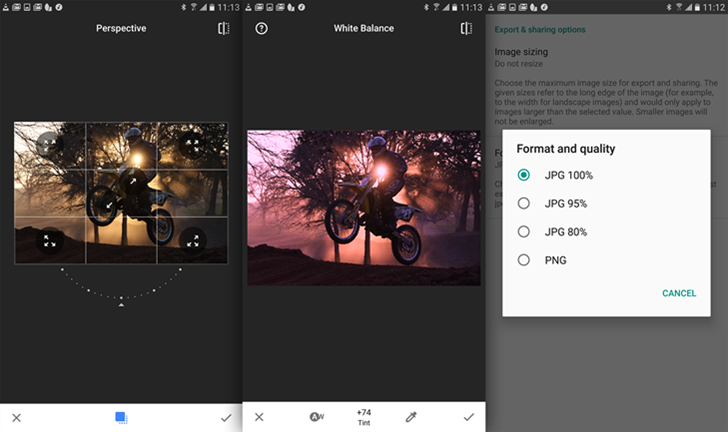Tap the center perspective move handle
The width and height of the screenshot is (728, 432).
point(133,181)
